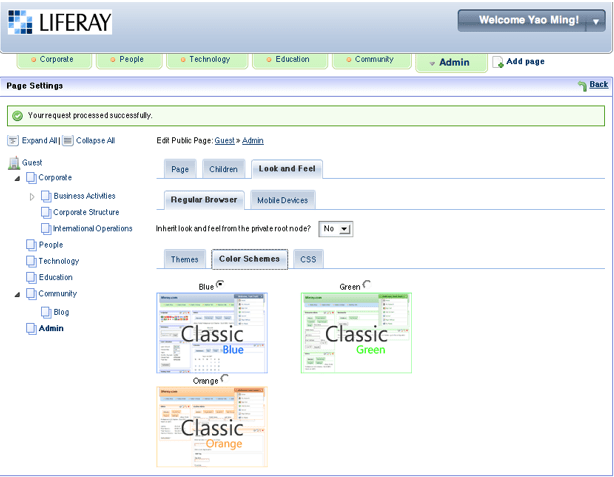
Task: Click the International Operations page icon
Action: (46, 229)
